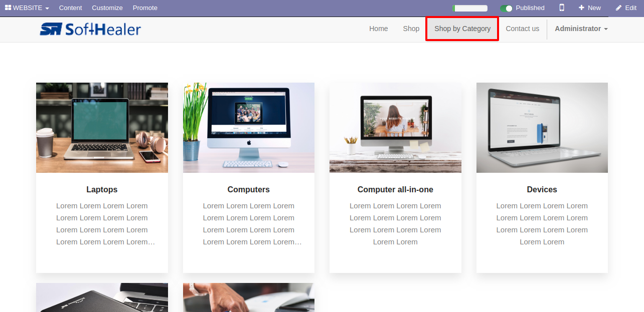Open the Laptops category image

[x=102, y=128]
